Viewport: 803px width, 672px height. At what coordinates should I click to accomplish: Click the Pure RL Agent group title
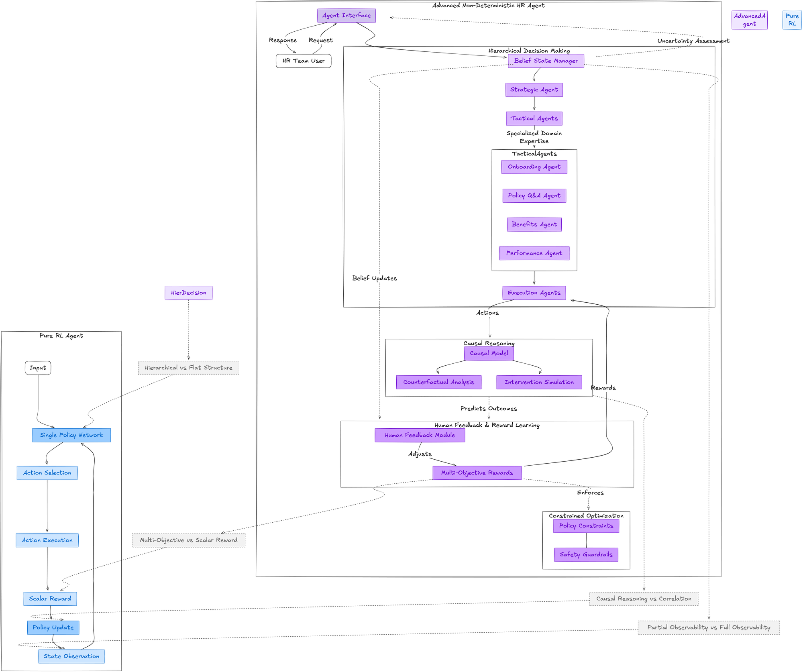point(61,336)
